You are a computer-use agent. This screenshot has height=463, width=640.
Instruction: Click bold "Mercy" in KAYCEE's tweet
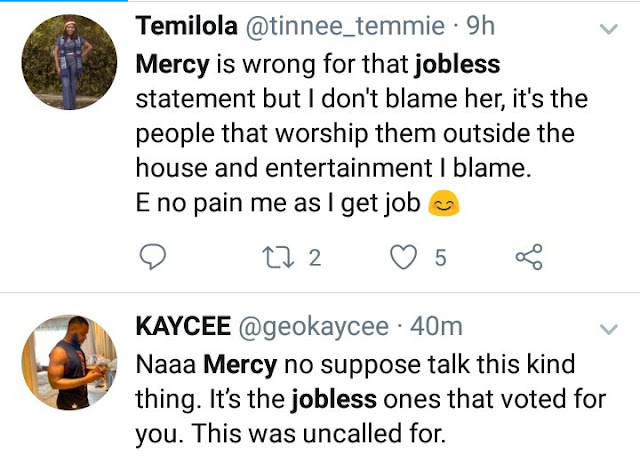pyautogui.click(x=242, y=367)
